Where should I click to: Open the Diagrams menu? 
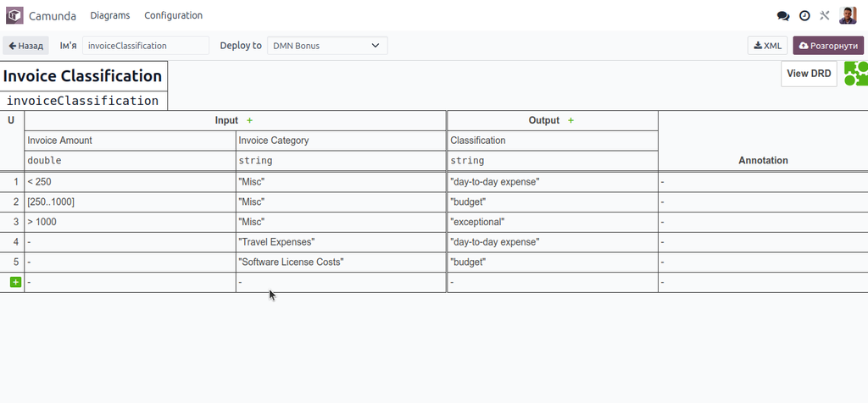click(x=110, y=15)
